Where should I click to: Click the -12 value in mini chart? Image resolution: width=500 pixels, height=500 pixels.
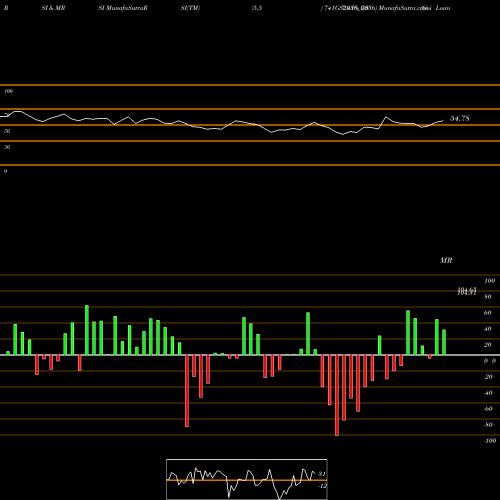click(x=322, y=486)
